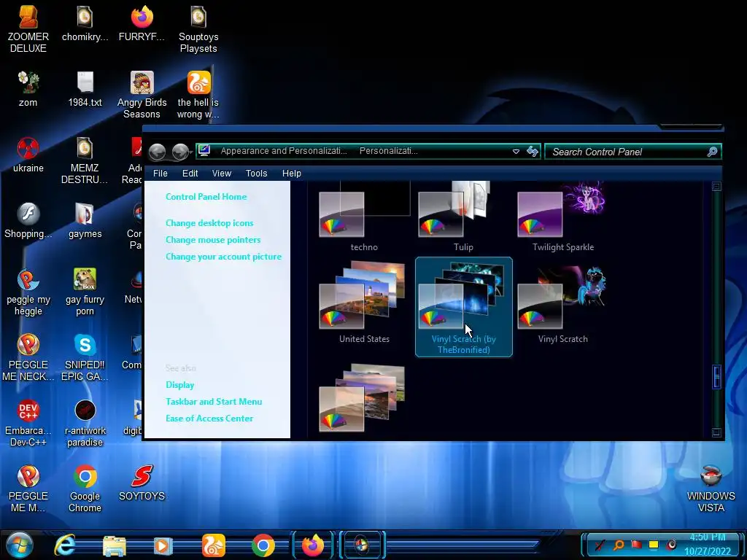Launch Internet Explorer from the taskbar

pos(65,545)
